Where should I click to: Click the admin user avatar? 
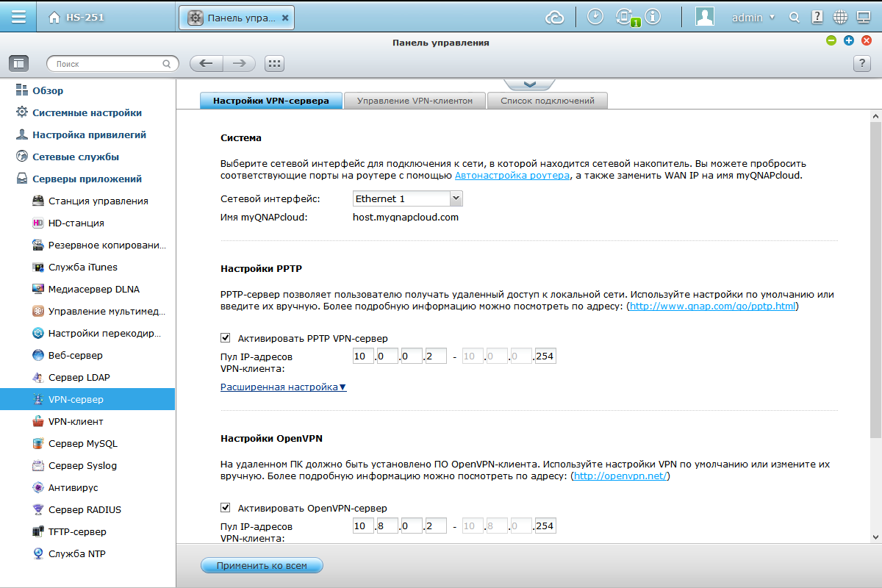coord(705,17)
